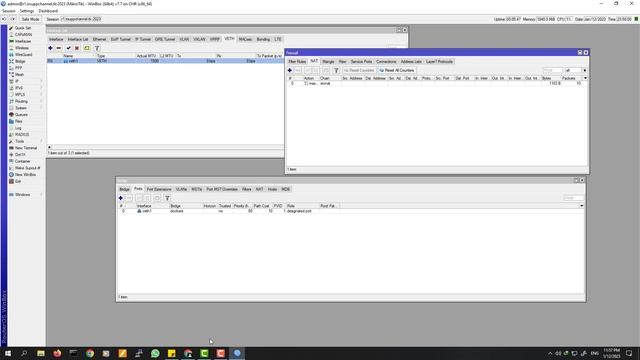Open filter funnel in Firewall window

tap(336, 70)
